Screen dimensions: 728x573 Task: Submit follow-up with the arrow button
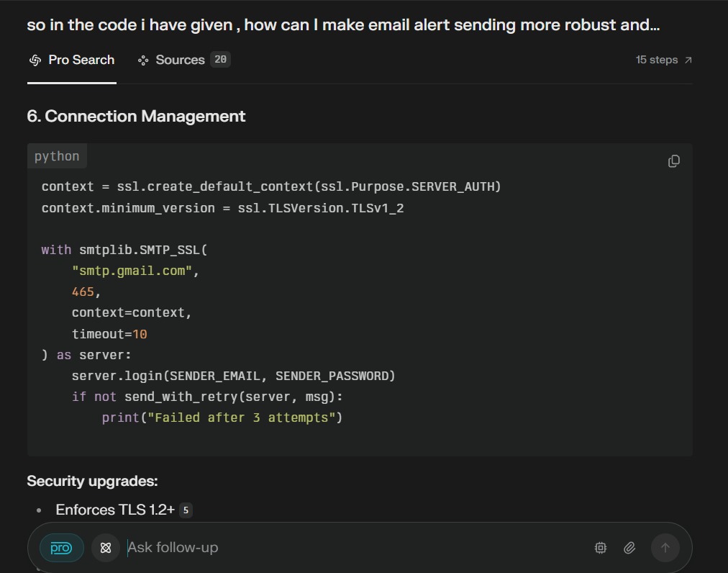pos(665,548)
